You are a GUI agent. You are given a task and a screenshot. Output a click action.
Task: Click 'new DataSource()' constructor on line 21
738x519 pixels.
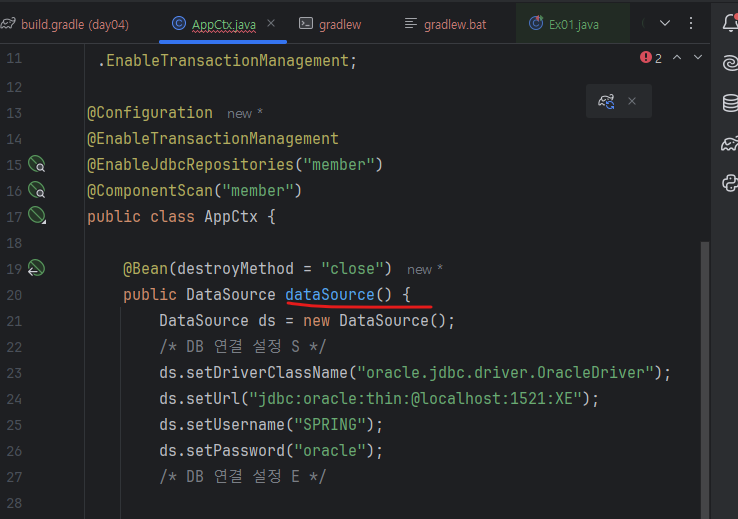pyautogui.click(x=374, y=321)
